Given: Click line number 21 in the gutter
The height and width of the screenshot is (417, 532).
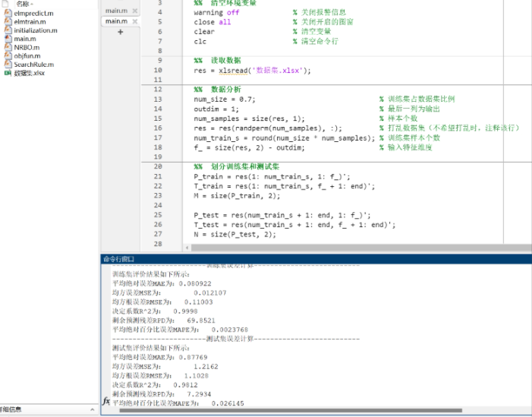Looking at the screenshot, I should pos(158,176).
